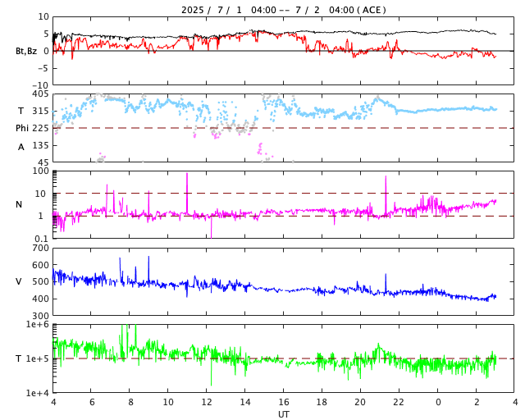Screen dimensions: 525x420
Task: Click the '1e+6' temperature tick label
Action: tap(38, 324)
